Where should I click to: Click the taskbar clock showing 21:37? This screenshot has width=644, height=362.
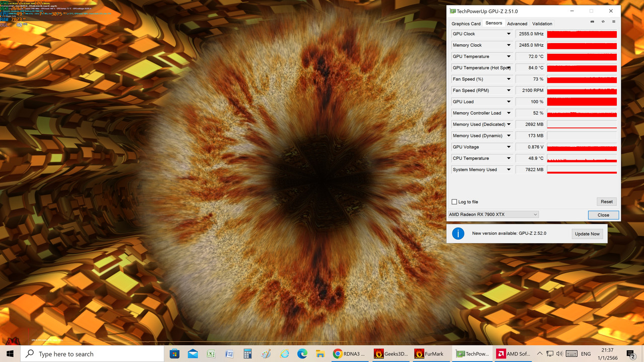click(x=607, y=354)
